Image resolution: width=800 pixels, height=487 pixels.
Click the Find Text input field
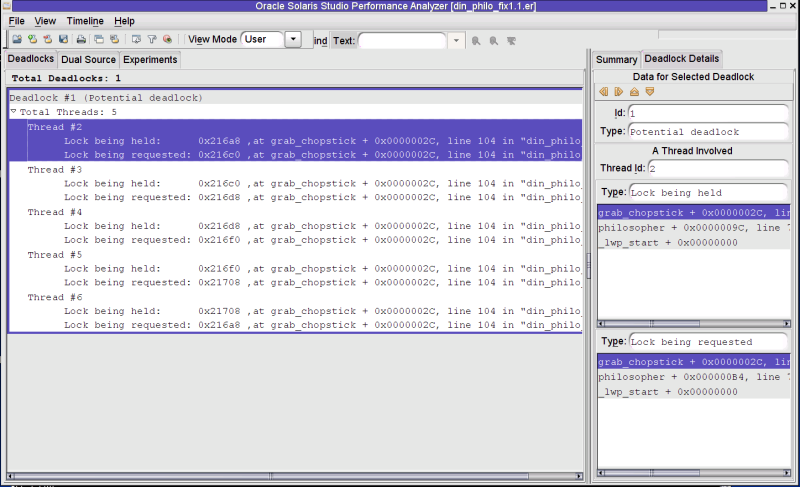pyautogui.click(x=403, y=40)
